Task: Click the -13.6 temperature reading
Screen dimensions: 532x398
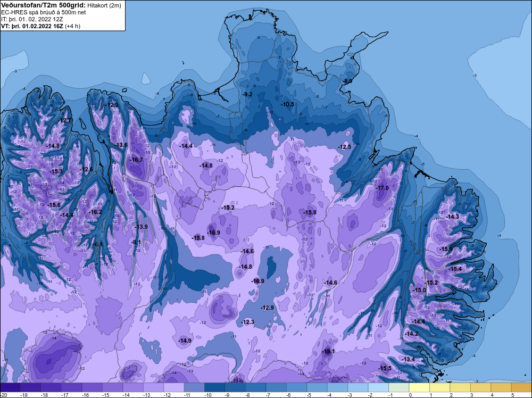Action: tap(121, 145)
